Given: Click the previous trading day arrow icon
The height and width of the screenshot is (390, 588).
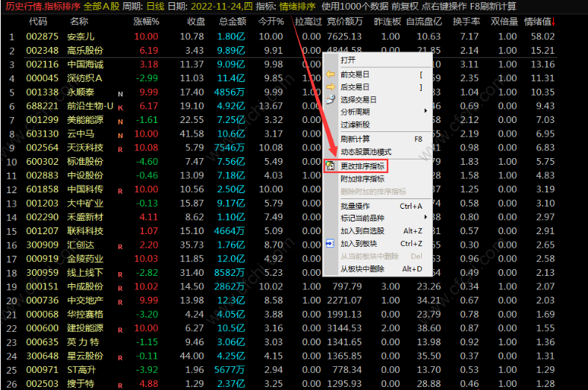Looking at the screenshot, I should pyautogui.click(x=330, y=75).
